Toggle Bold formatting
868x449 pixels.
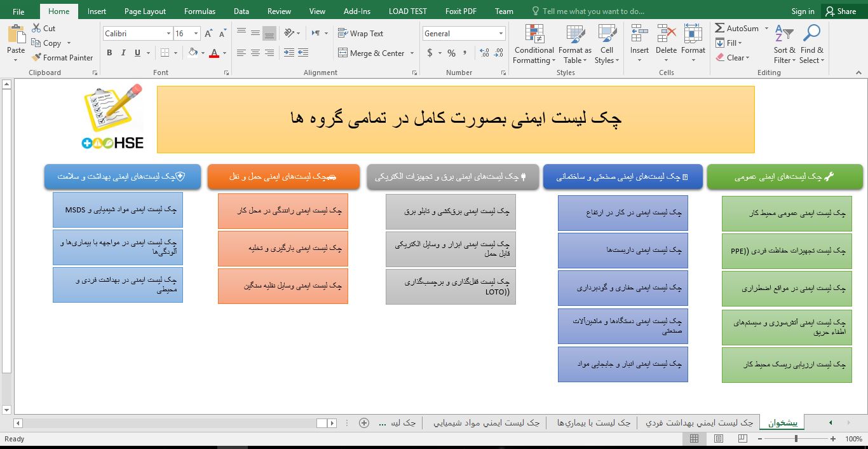pyautogui.click(x=109, y=53)
